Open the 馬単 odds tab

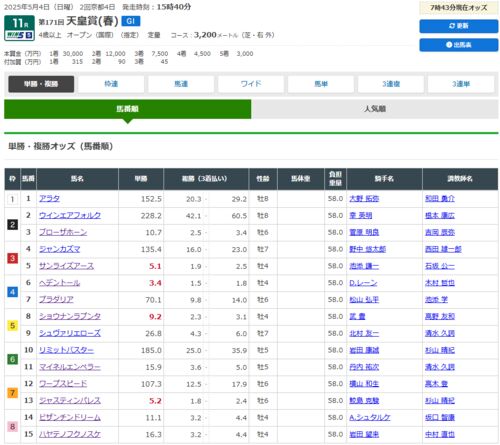click(x=321, y=84)
